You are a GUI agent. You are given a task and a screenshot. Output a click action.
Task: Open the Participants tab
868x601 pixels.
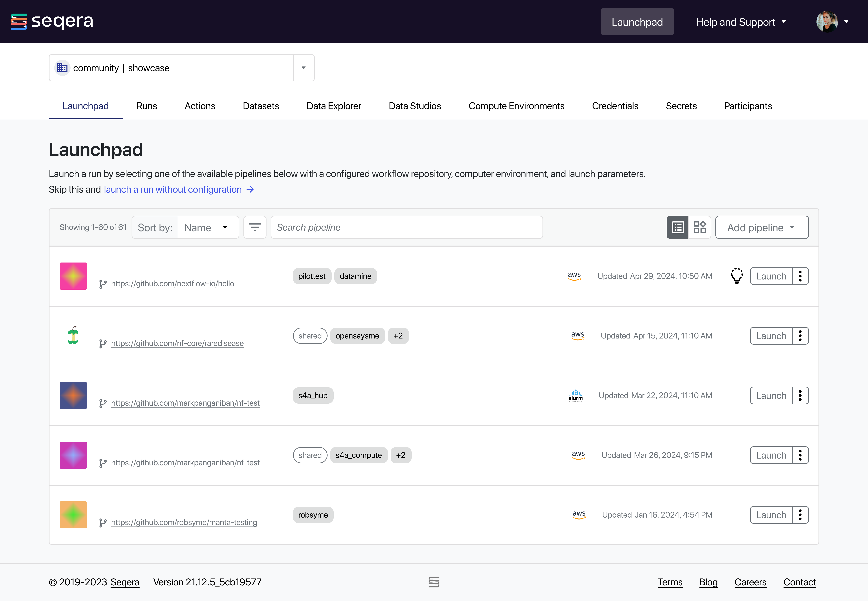click(748, 106)
